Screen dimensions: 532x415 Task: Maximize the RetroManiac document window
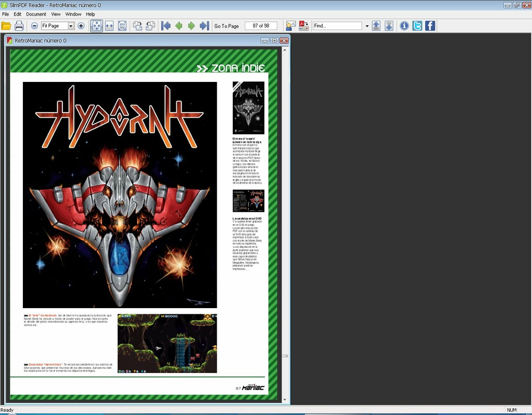(274, 40)
